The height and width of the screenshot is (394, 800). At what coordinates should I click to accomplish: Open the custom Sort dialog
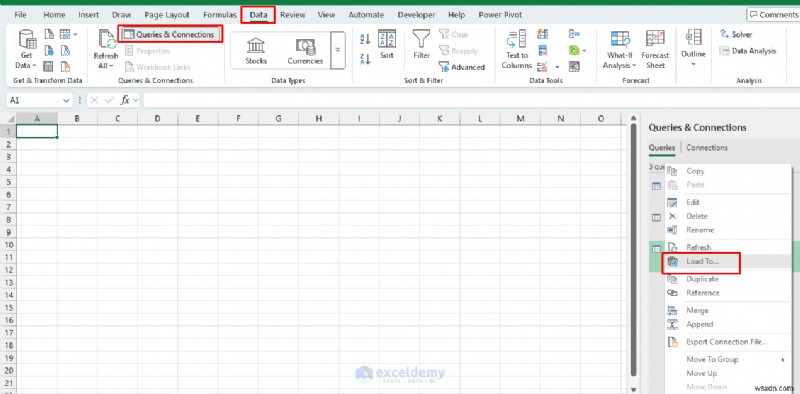387,45
